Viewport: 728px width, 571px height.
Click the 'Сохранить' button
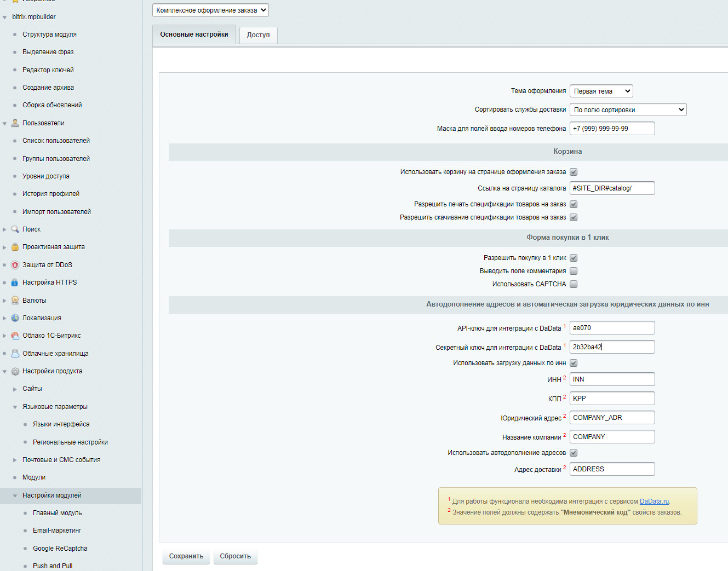tap(186, 556)
